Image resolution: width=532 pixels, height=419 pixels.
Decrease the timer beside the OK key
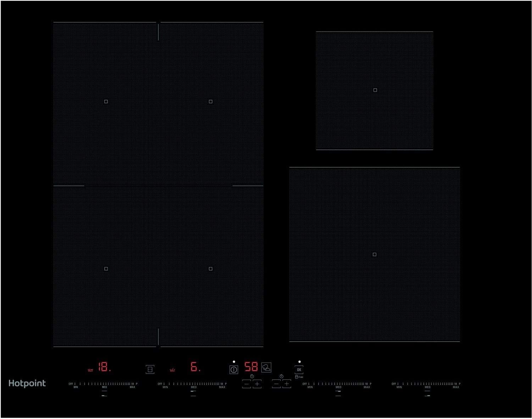[x=276, y=384]
